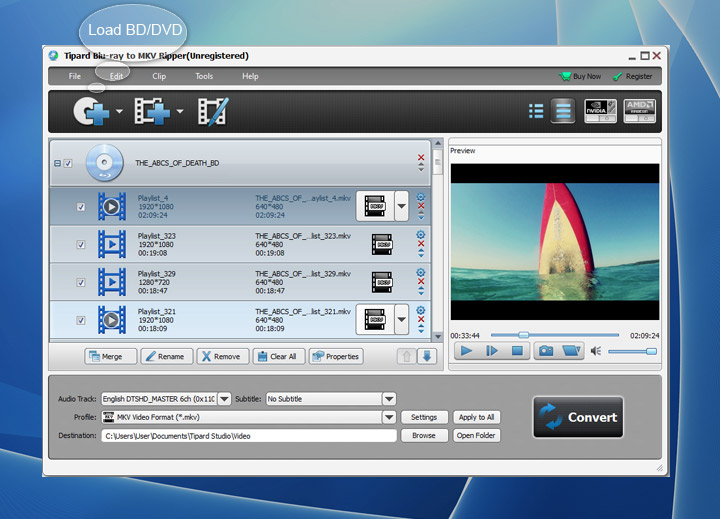Open the Tools menu
The height and width of the screenshot is (519, 720).
point(204,76)
